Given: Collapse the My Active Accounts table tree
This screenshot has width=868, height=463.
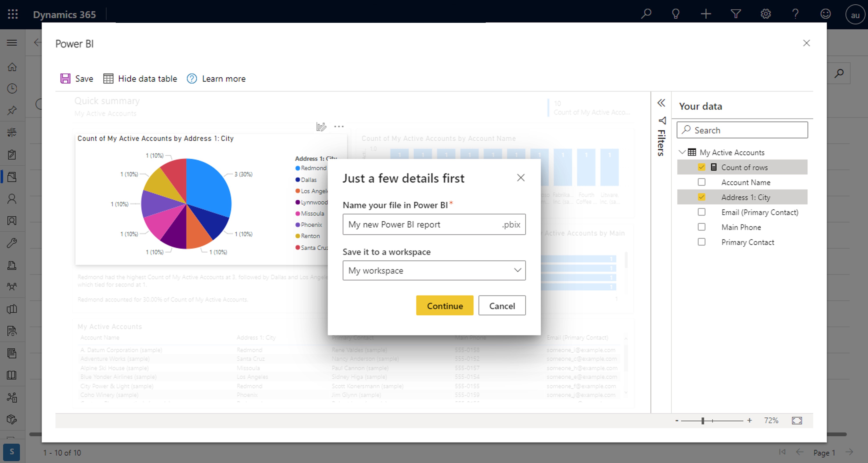Looking at the screenshot, I should (x=682, y=152).
